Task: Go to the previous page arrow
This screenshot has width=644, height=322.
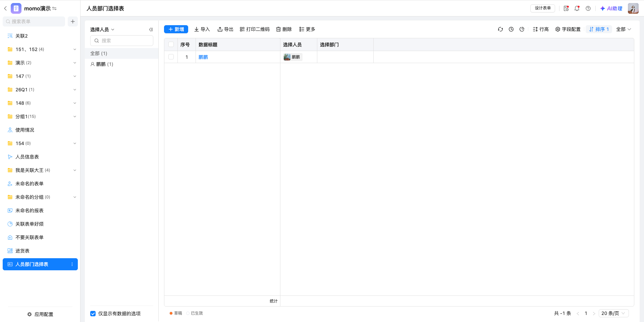Action: (x=578, y=314)
